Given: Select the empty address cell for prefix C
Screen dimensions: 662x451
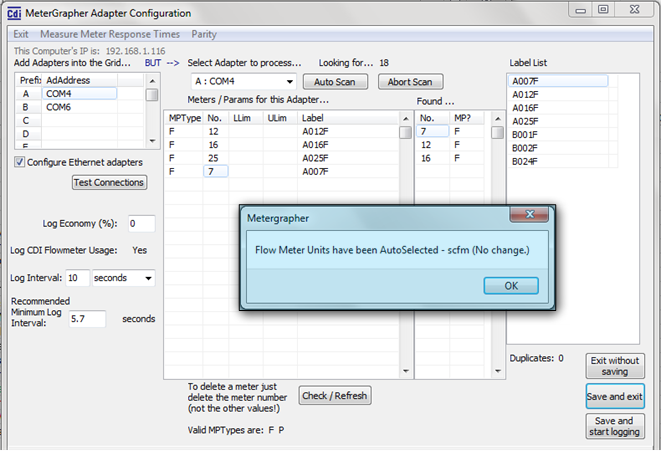Looking at the screenshot, I should tap(79, 121).
